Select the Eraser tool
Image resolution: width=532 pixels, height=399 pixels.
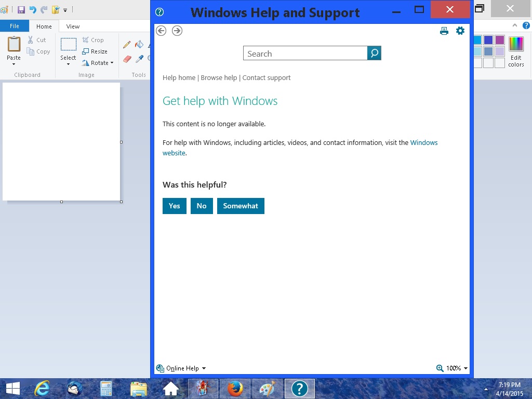[x=127, y=59]
